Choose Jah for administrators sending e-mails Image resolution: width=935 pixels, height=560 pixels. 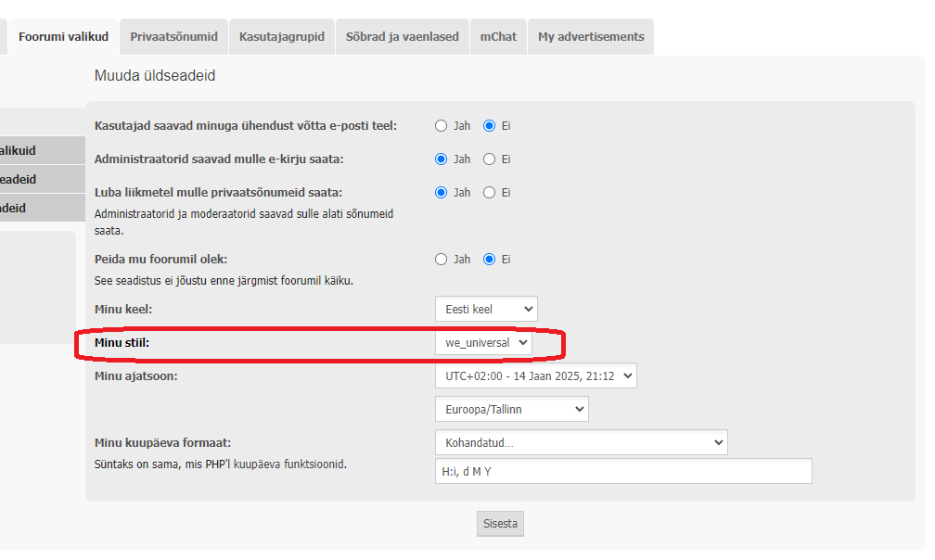(442, 159)
